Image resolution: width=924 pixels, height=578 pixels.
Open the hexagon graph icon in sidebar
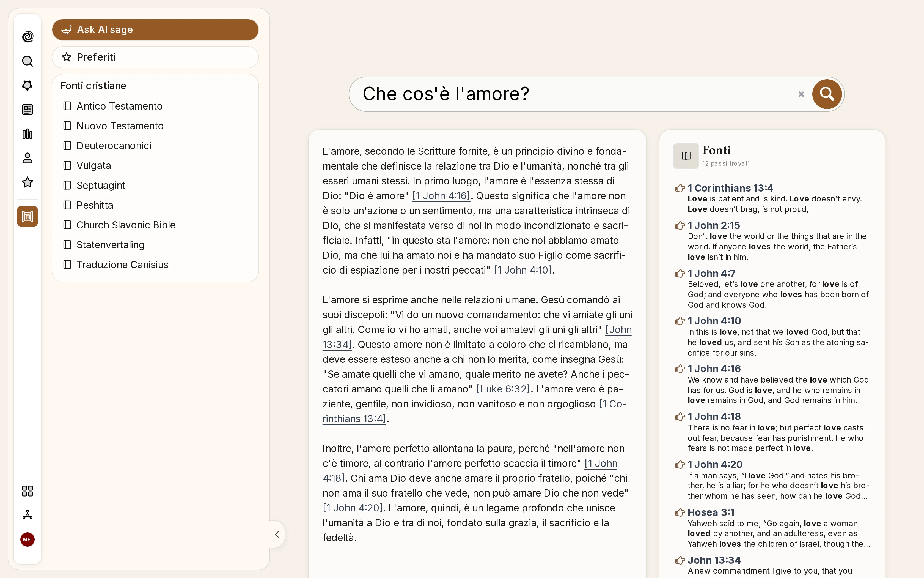[x=28, y=85]
